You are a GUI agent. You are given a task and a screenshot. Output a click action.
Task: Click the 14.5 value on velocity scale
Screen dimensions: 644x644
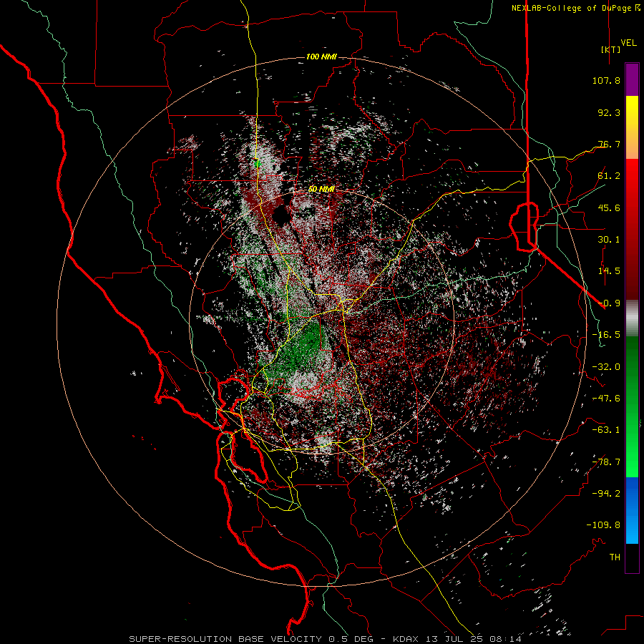(609, 271)
